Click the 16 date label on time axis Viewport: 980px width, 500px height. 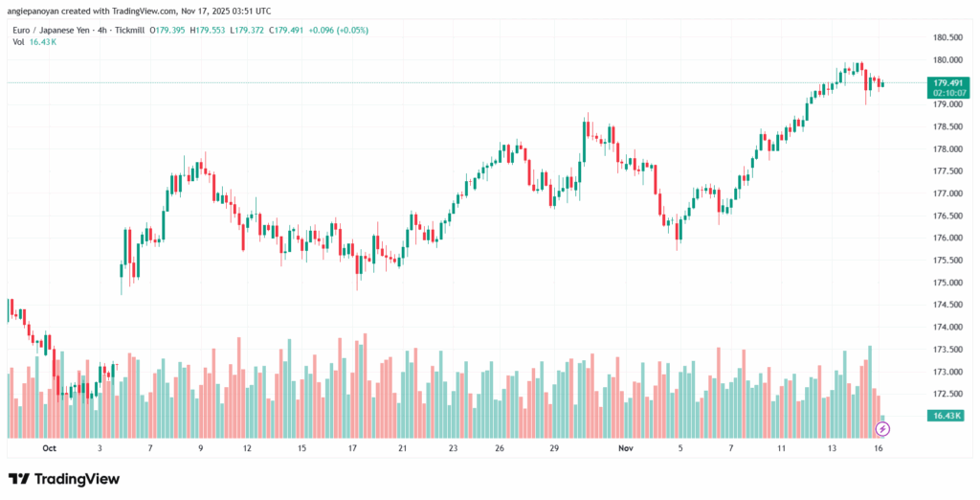[879, 447]
